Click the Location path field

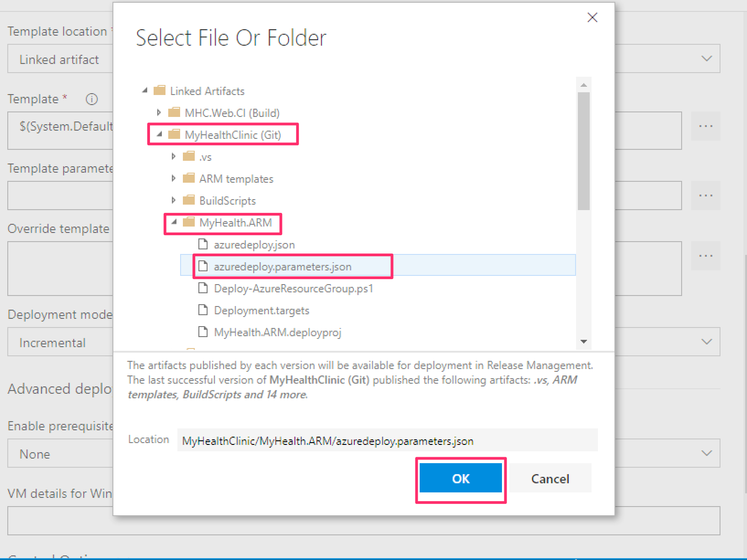pyautogui.click(x=387, y=440)
